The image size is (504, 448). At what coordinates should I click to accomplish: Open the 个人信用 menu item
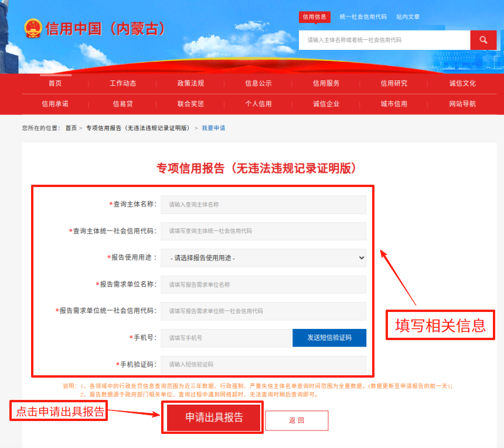point(258,104)
